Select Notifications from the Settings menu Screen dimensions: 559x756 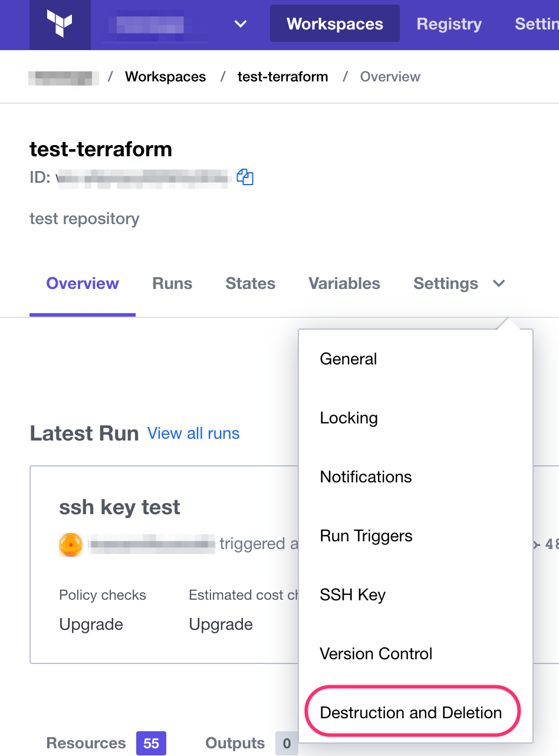pyautogui.click(x=416, y=477)
